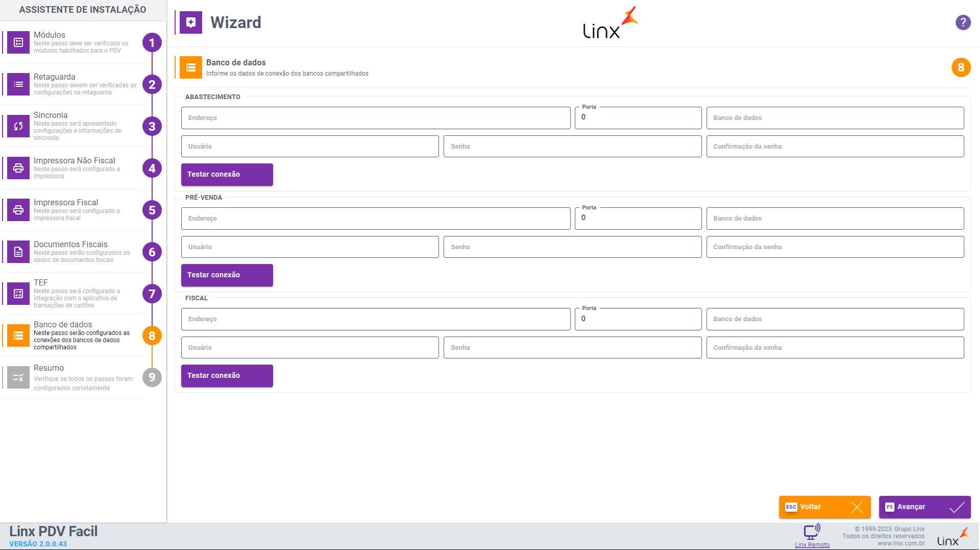Test the Abastecimento connection
Screen dimensions: 980x550
pos(227,175)
